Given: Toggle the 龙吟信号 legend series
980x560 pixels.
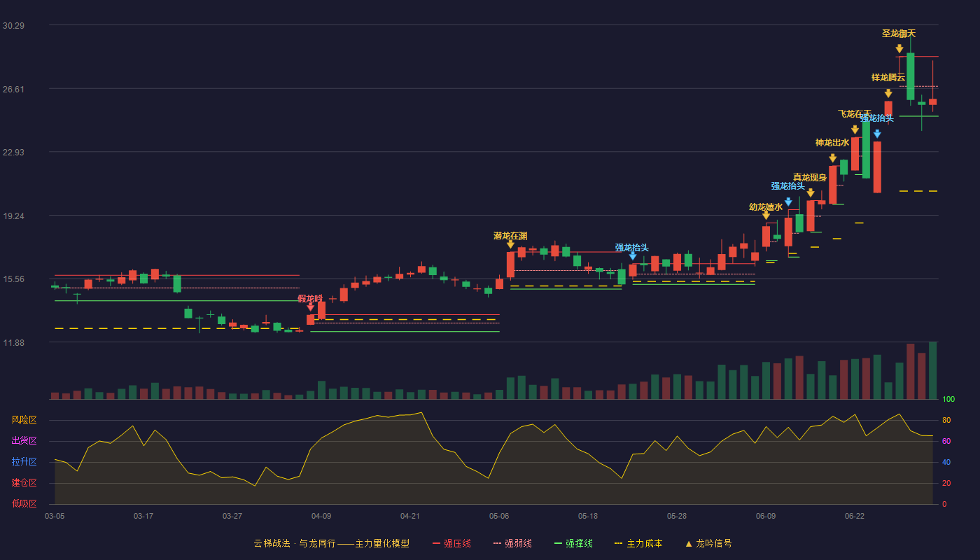Looking at the screenshot, I should pyautogui.click(x=708, y=543).
